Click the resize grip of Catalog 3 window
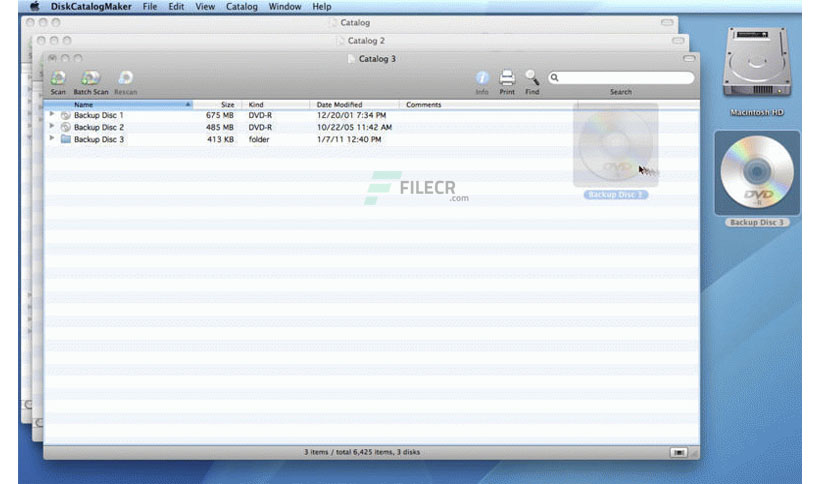The image size is (836, 484). [694, 453]
